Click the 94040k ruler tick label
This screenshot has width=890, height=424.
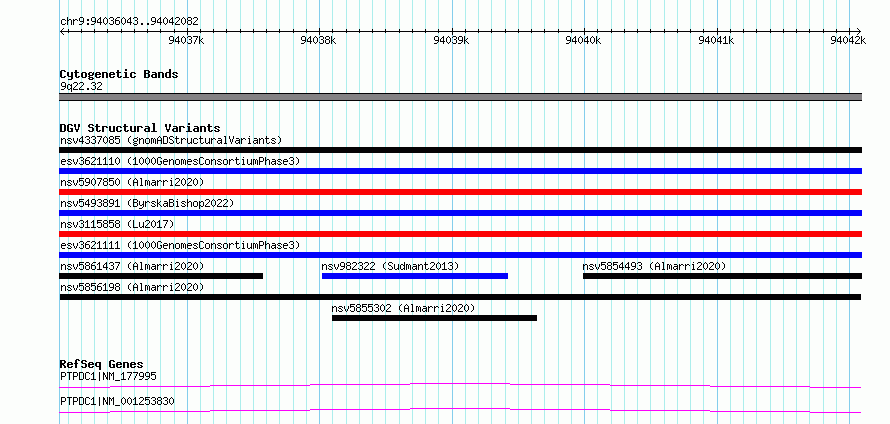(583, 40)
